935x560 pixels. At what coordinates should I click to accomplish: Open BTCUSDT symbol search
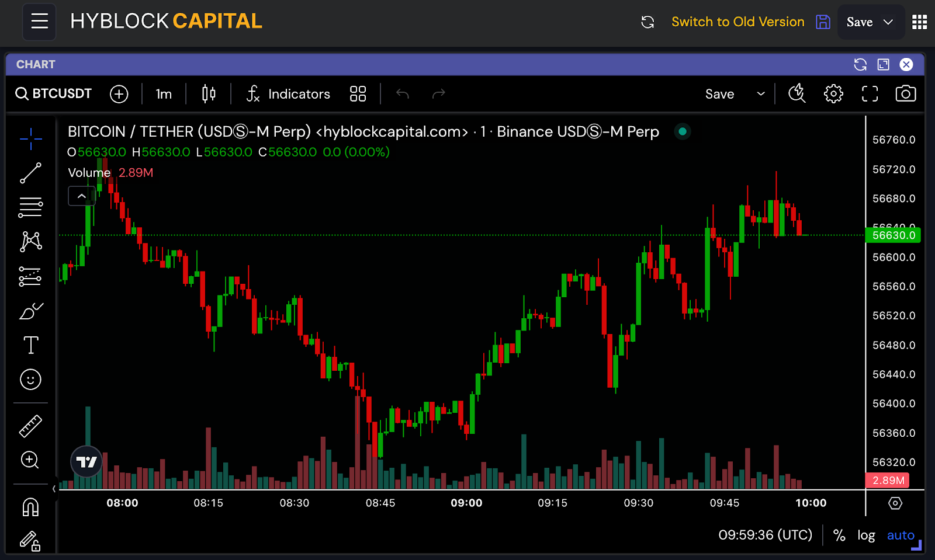pos(54,93)
